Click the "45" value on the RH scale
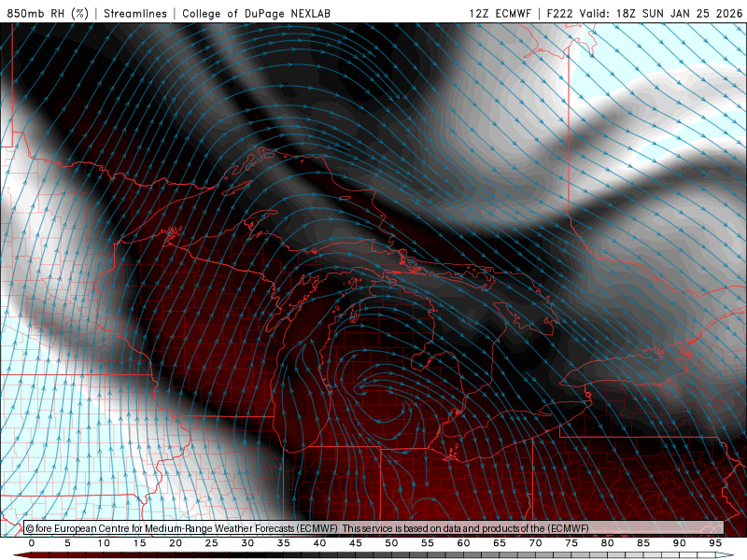Viewport: 747px width, 560px height. coord(356,543)
